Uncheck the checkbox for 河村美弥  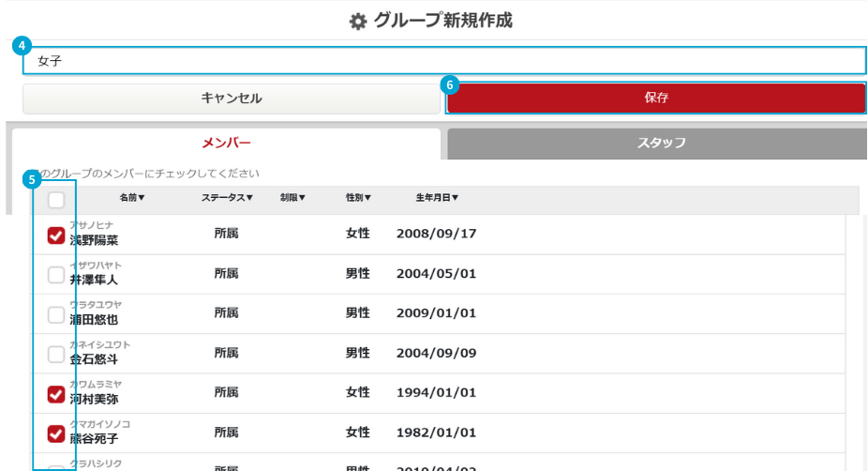(x=56, y=394)
